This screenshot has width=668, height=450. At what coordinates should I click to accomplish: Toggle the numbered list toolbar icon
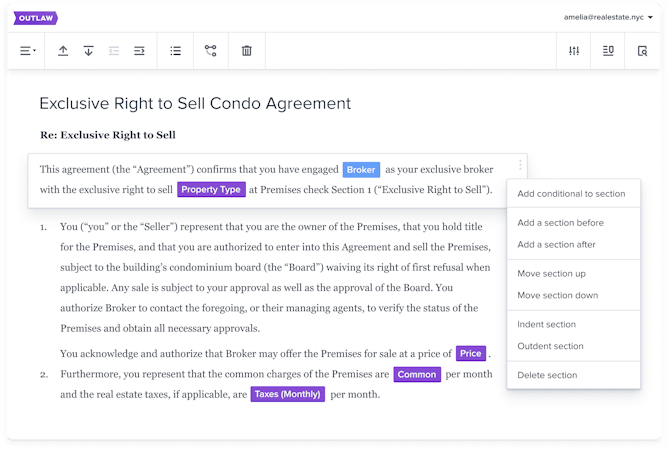coord(175,51)
